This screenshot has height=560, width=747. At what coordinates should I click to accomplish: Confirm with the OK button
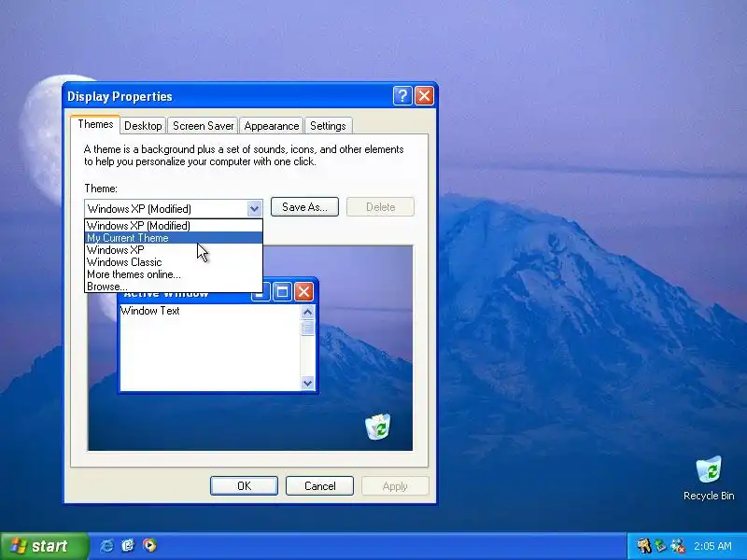(244, 485)
